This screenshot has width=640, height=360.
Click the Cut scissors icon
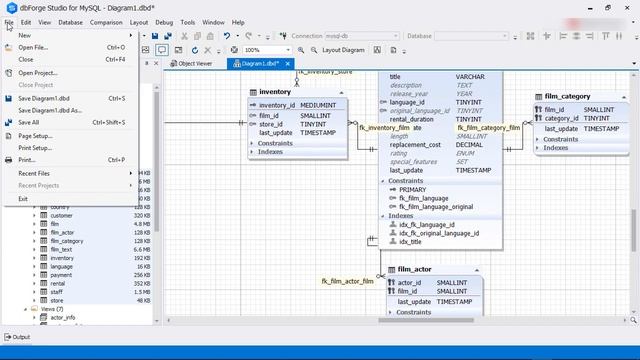pos(184,36)
